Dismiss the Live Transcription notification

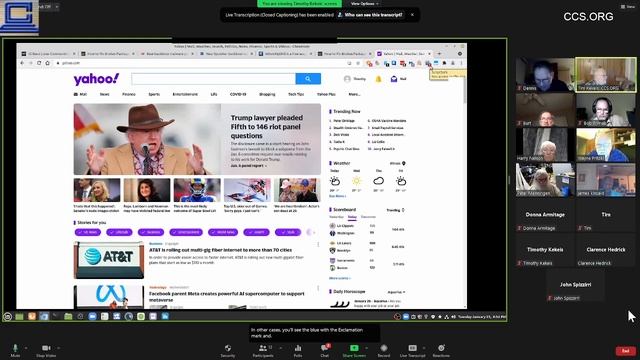click(x=412, y=15)
